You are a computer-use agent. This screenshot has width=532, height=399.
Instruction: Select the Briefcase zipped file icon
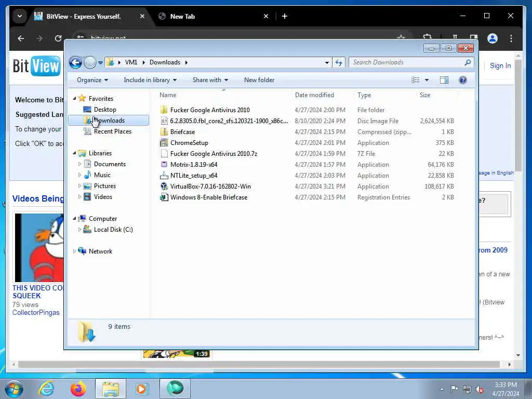click(x=164, y=131)
